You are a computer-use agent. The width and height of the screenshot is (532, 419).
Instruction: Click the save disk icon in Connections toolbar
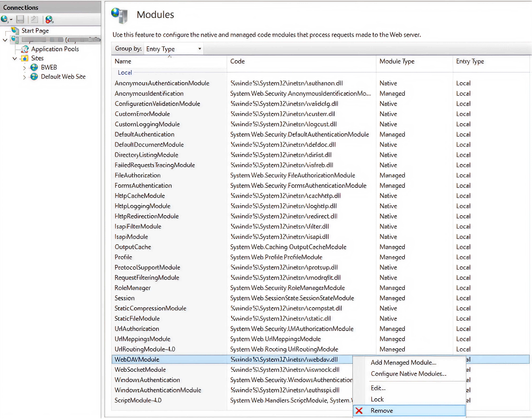click(x=20, y=19)
